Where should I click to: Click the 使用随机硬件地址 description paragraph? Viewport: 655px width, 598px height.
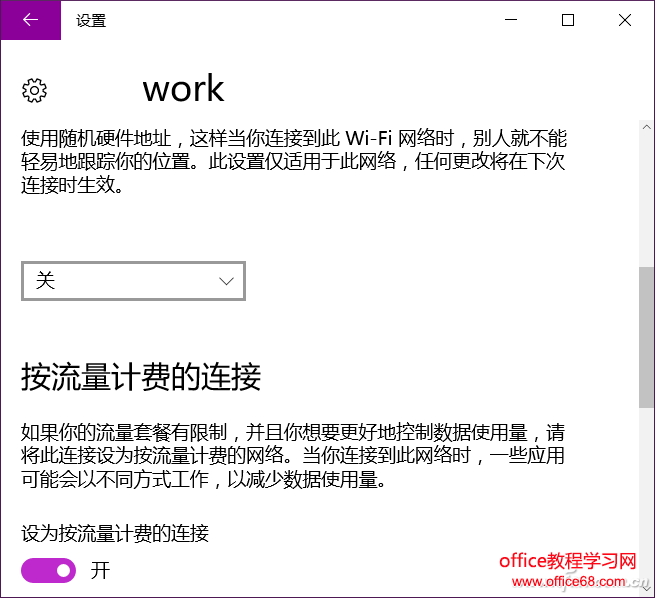tap(294, 162)
